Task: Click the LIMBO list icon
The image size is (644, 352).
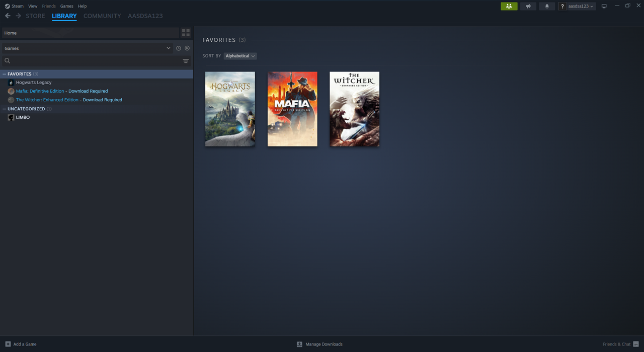Action: (11, 117)
